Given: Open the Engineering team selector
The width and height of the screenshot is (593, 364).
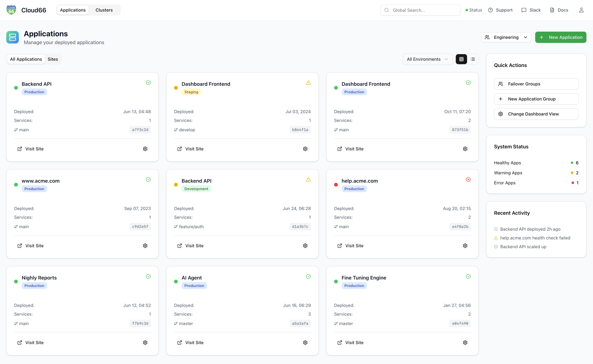Looking at the screenshot, I should (x=506, y=37).
